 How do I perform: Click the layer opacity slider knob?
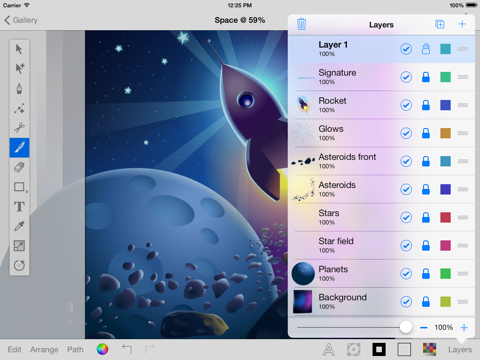(x=405, y=327)
